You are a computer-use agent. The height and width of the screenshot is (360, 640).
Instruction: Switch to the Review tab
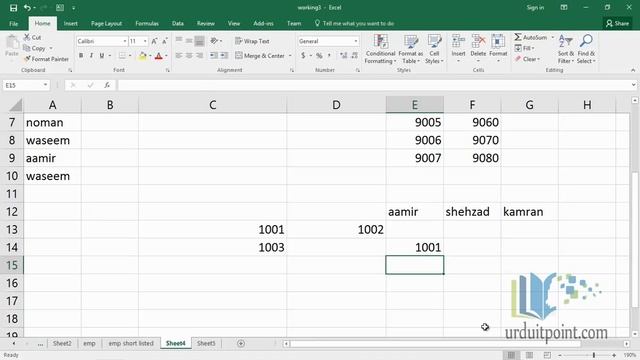point(206,24)
